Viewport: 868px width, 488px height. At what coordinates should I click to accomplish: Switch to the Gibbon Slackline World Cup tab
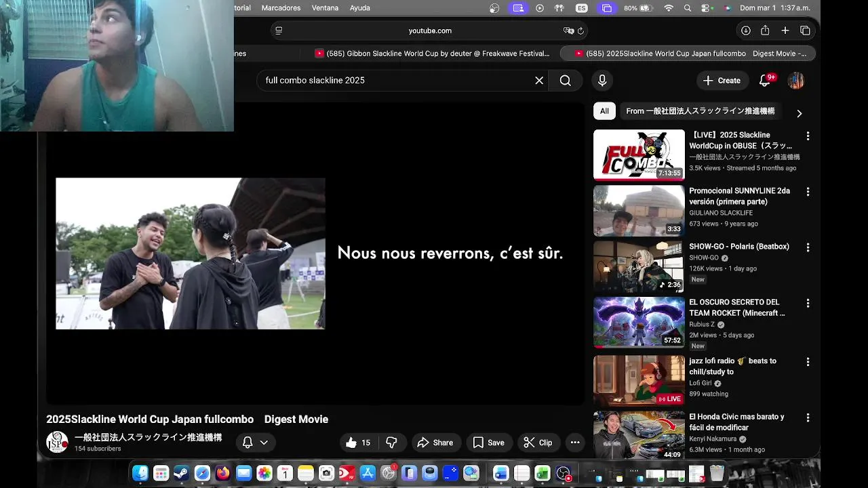tap(431, 54)
